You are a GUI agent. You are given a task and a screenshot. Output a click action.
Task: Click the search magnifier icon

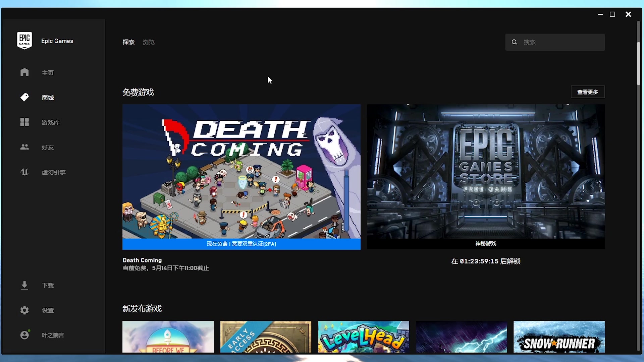(x=514, y=42)
